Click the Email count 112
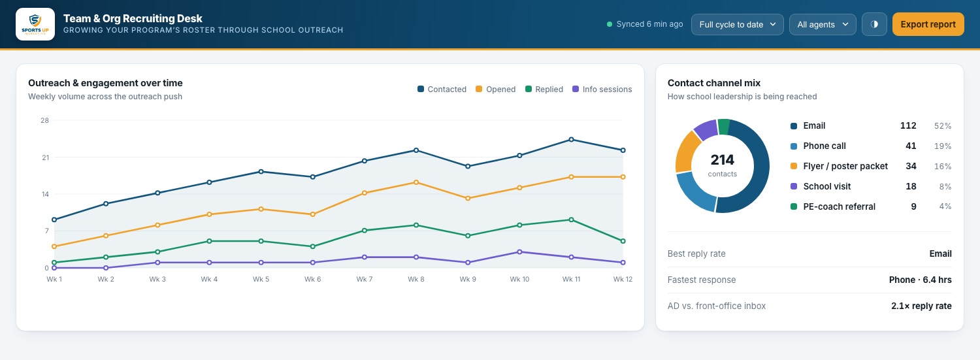The image size is (980, 360). click(908, 126)
